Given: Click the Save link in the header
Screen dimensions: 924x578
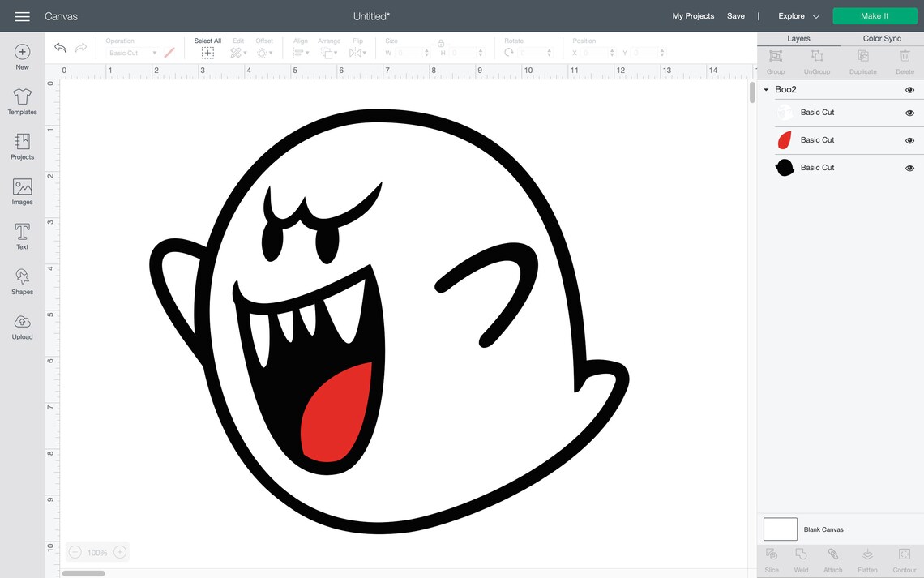Looking at the screenshot, I should click(x=736, y=15).
